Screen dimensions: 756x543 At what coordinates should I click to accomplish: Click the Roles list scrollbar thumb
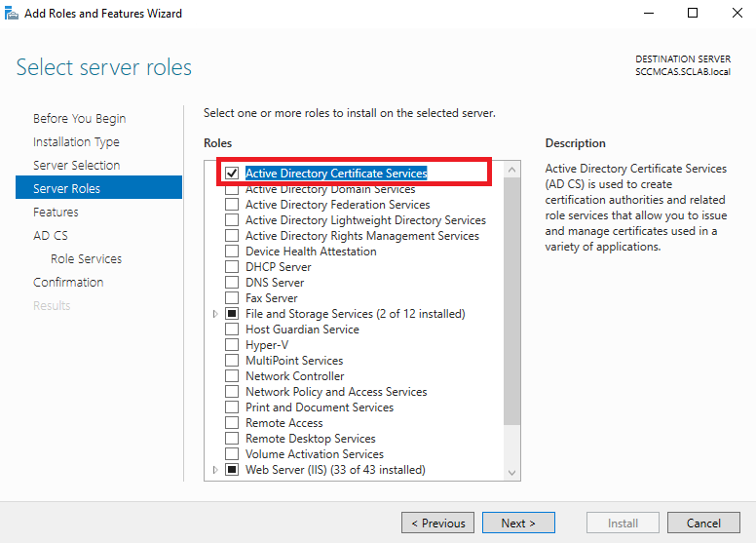(x=512, y=301)
